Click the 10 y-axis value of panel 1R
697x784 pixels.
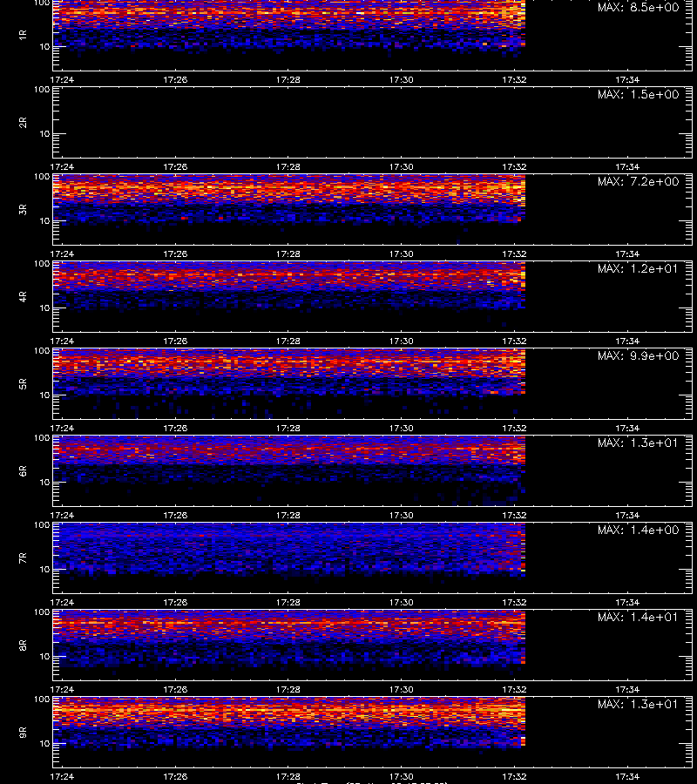pyautogui.click(x=44, y=46)
